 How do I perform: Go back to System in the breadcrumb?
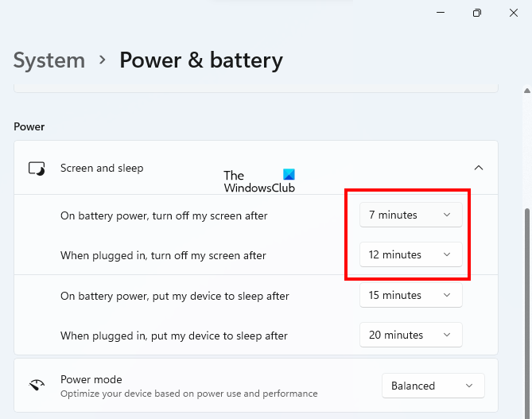click(x=49, y=60)
